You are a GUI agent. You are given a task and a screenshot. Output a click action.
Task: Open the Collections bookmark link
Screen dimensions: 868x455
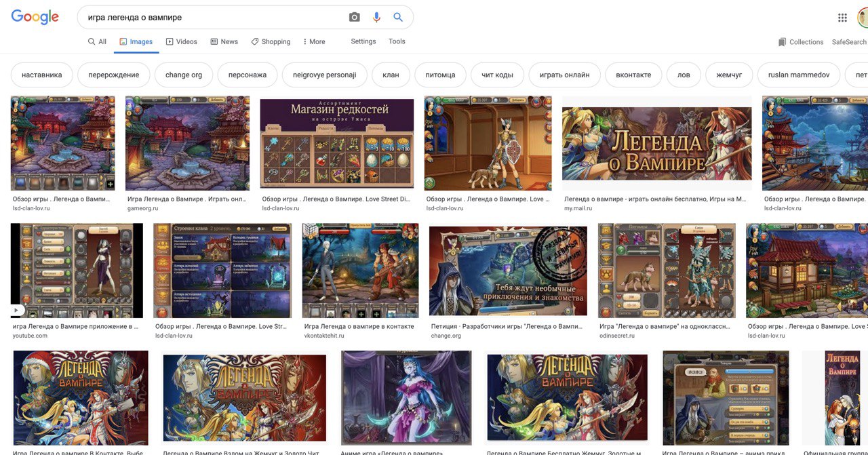tap(800, 42)
